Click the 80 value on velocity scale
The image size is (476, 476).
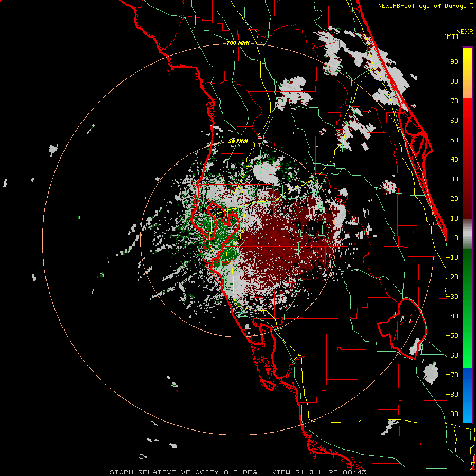[x=454, y=81]
